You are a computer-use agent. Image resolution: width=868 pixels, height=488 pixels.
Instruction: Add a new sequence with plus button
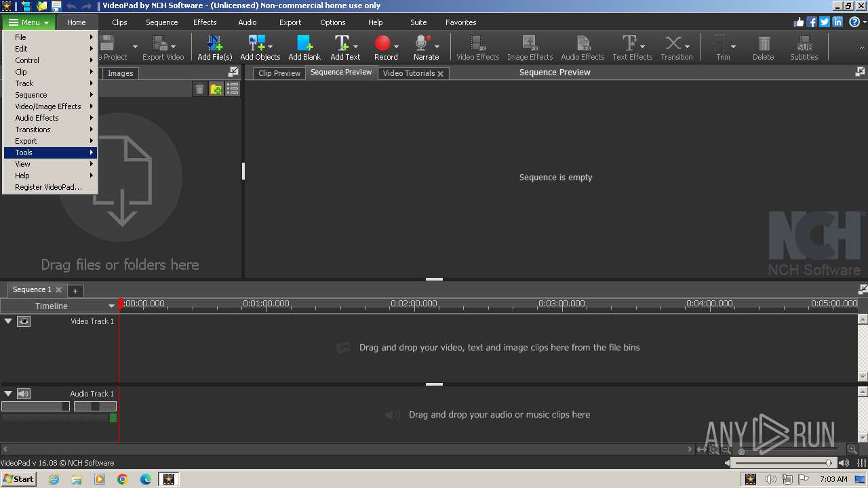(x=75, y=290)
